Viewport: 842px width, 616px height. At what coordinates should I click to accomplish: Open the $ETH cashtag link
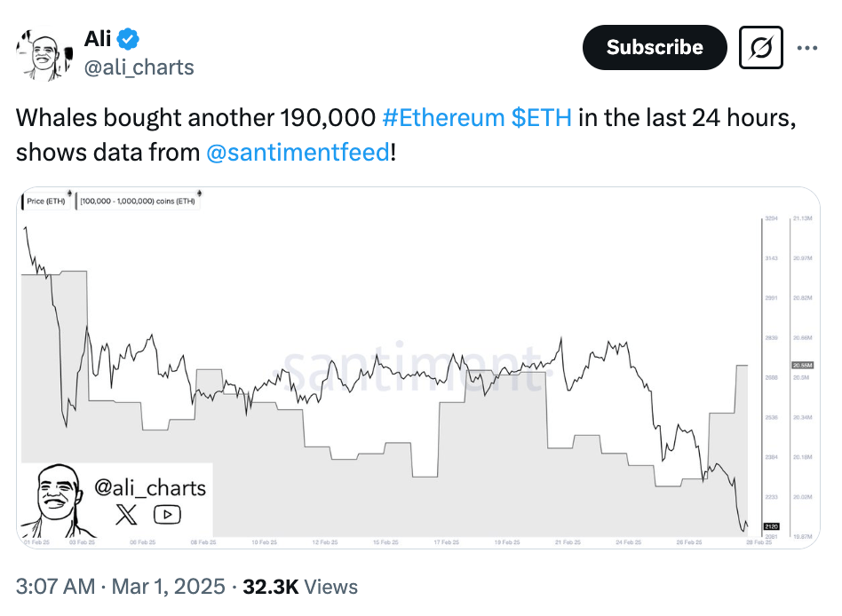pos(542,117)
